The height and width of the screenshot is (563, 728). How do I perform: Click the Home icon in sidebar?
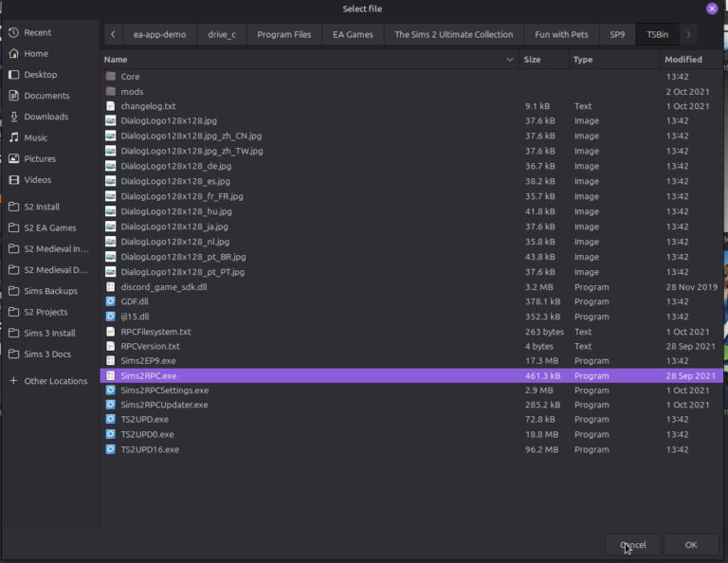pyautogui.click(x=13, y=54)
